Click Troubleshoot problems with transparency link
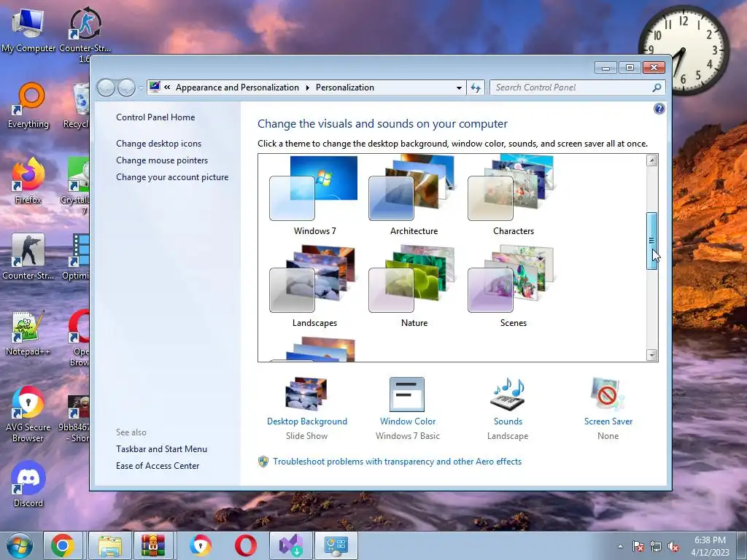Image resolution: width=747 pixels, height=560 pixels. click(397, 462)
